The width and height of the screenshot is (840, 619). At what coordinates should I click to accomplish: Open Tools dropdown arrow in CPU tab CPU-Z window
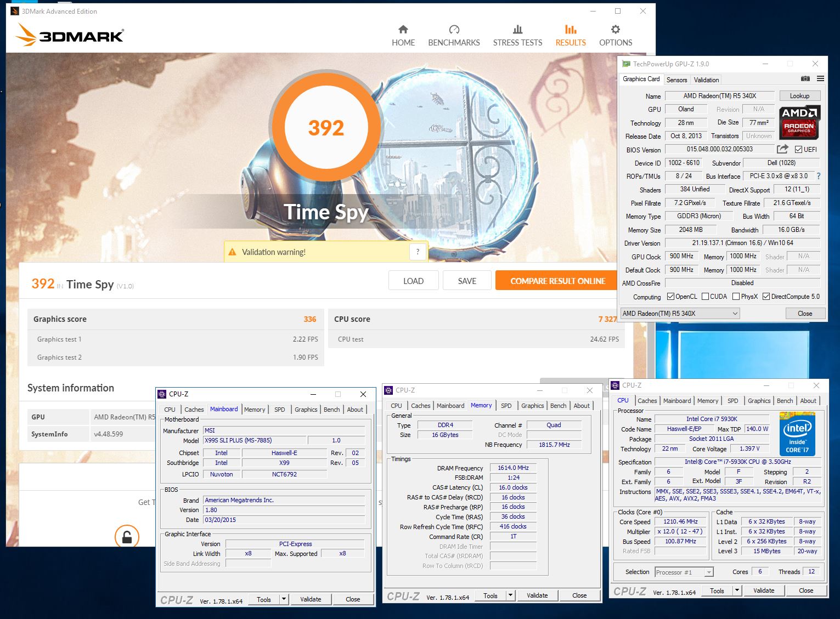pyautogui.click(x=737, y=590)
